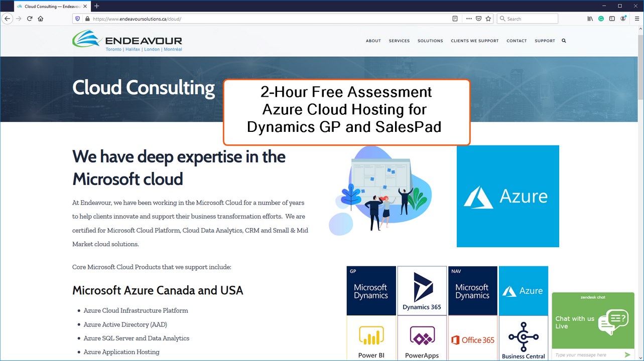Click the zendesk chat header label
Image resolution: width=644 pixels, height=361 pixels.
pos(593,297)
